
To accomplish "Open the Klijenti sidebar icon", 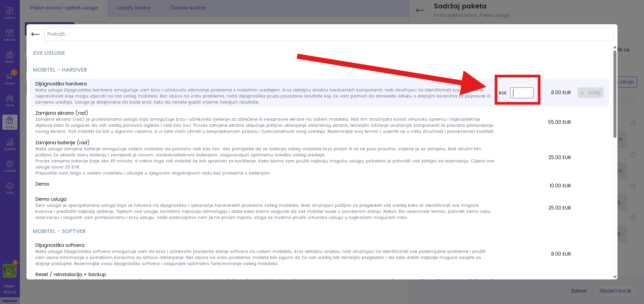I will click(x=10, y=100).
